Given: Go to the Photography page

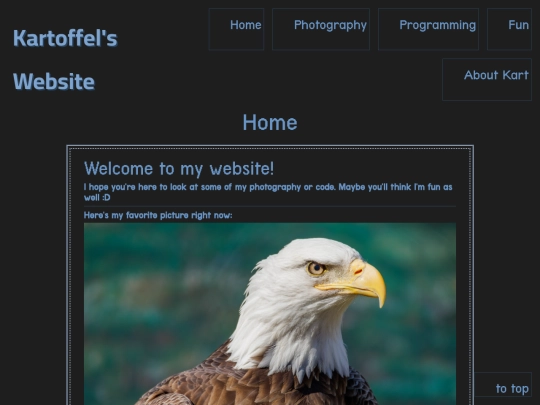Looking at the screenshot, I should [321, 29].
